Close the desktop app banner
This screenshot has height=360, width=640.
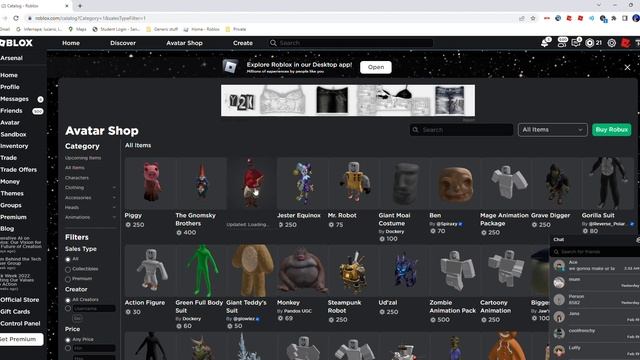click(627, 67)
